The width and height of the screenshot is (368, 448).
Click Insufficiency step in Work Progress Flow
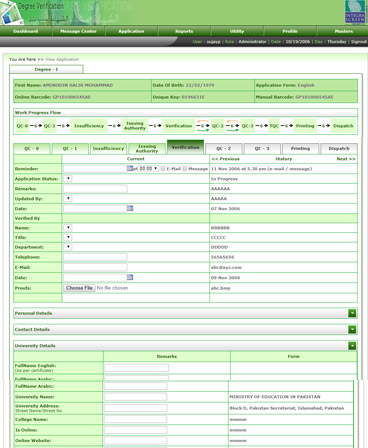[x=89, y=126]
